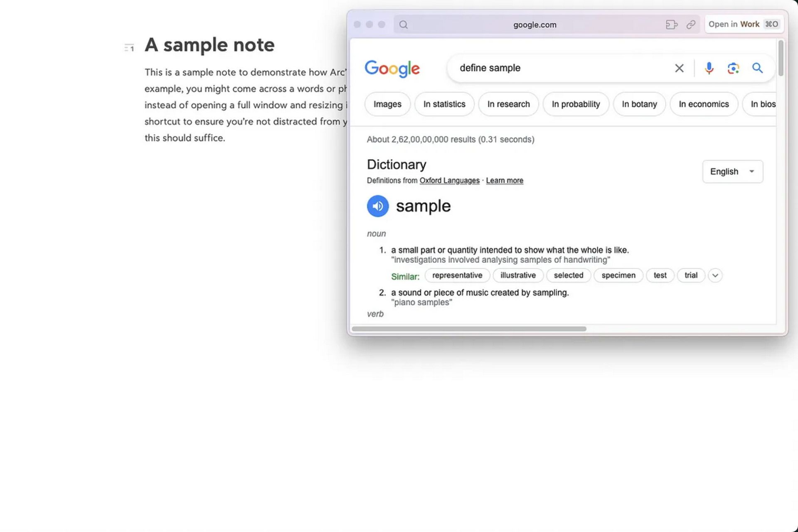Click the Learn more link
The image size is (798, 532).
coord(504,180)
